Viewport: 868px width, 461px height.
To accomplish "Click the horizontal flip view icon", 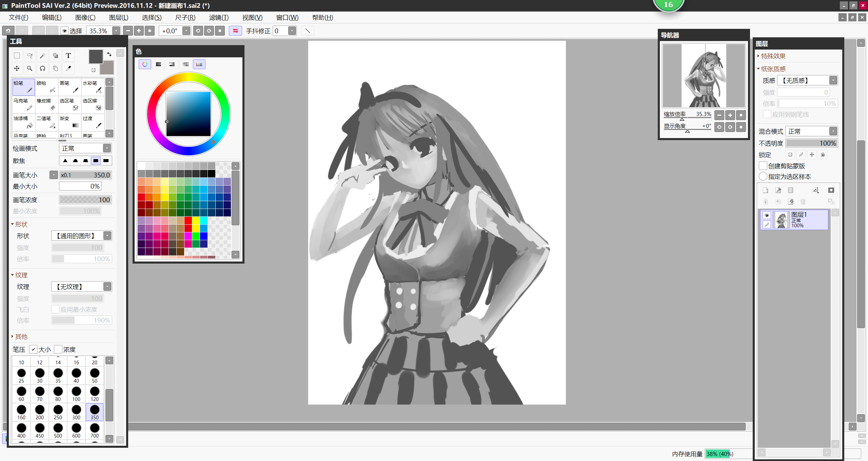I will 235,31.
